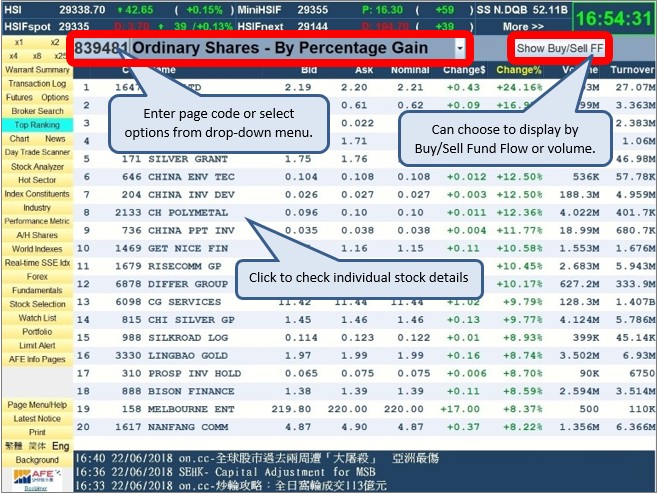
Task: Open World Indexes in the sidebar
Action: (37, 249)
